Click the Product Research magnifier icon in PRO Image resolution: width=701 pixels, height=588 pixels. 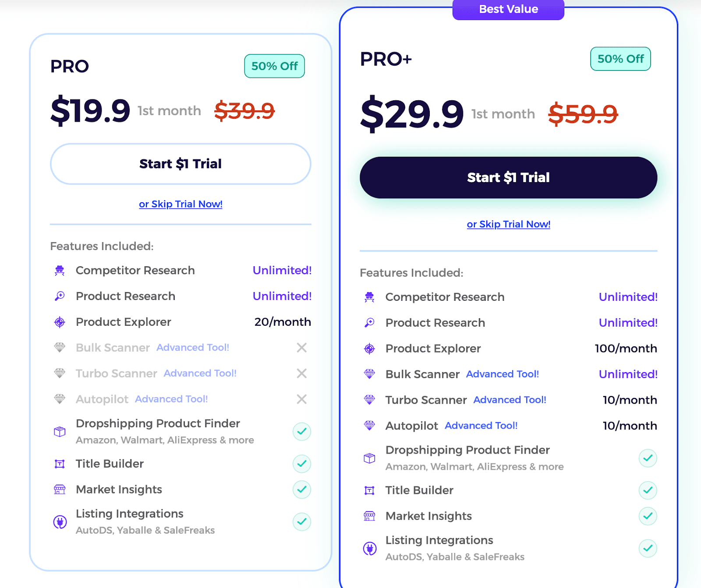point(60,296)
